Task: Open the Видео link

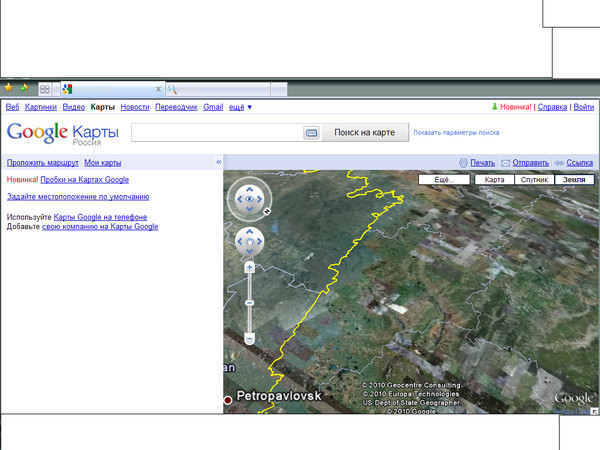Action: click(73, 107)
